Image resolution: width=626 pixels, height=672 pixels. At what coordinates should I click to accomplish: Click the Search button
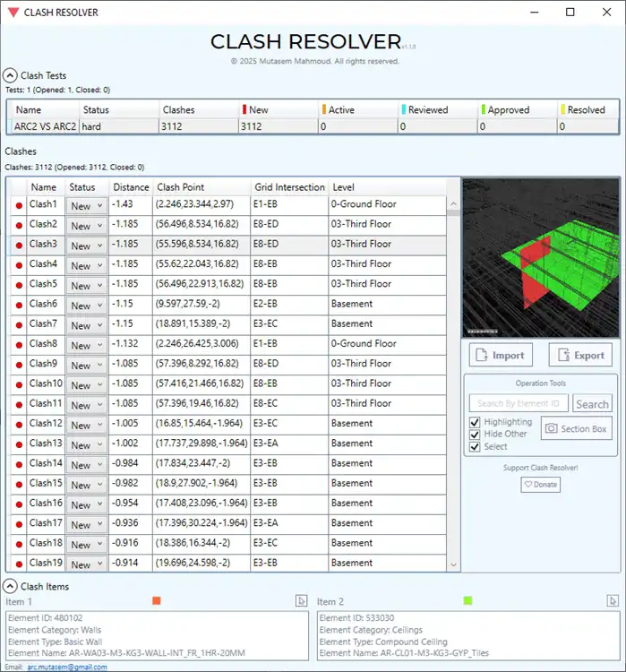click(x=592, y=404)
